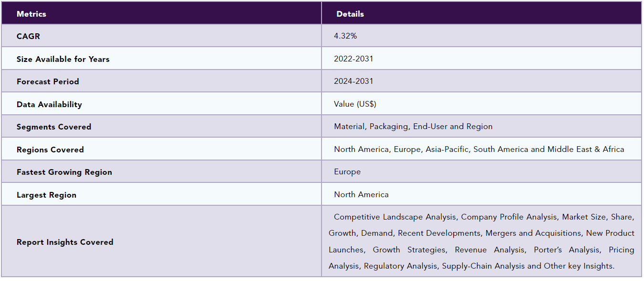644x281 pixels.
Task: Click the North America, Europe regions list
Action: 479,149
